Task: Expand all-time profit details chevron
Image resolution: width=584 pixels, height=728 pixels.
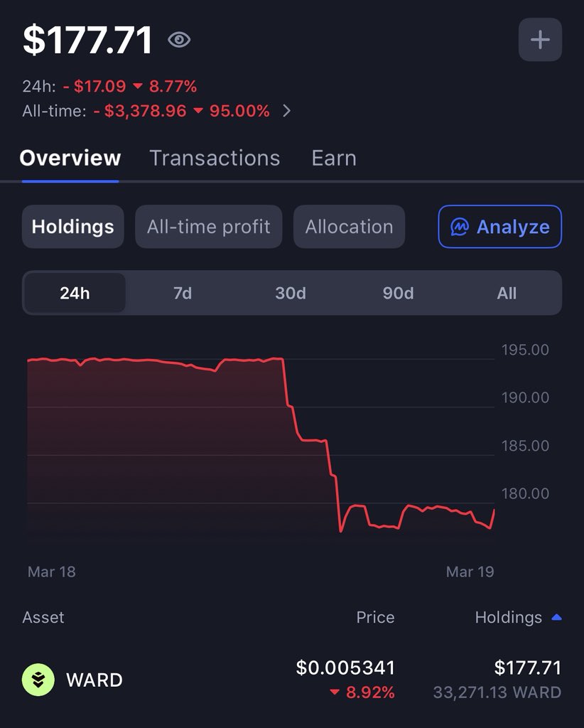Action: click(286, 111)
